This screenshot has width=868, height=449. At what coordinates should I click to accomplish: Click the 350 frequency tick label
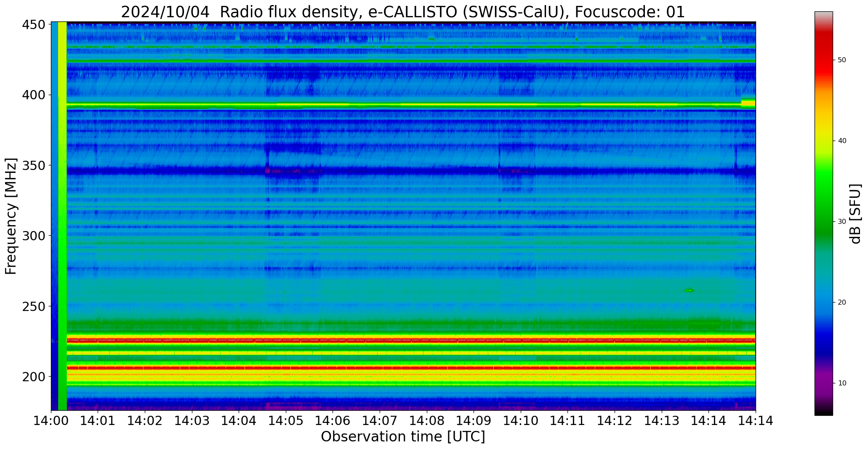coord(33,165)
